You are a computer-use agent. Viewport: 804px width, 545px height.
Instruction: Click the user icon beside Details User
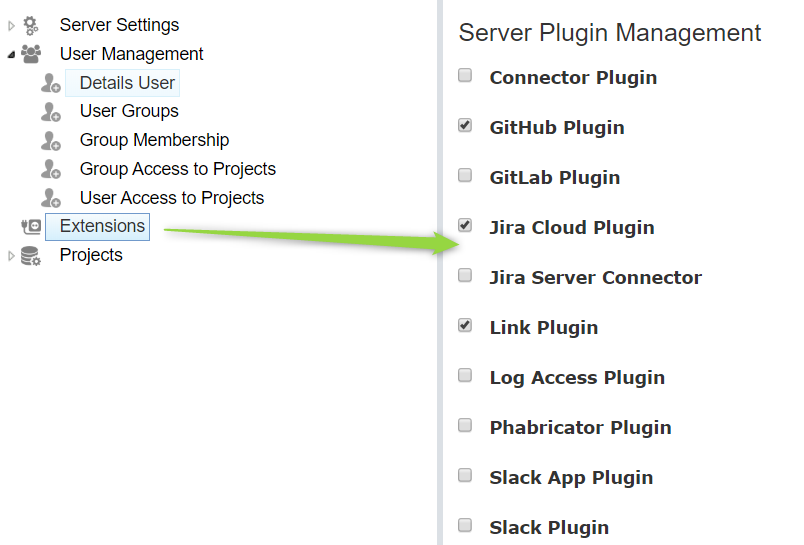tap(51, 83)
